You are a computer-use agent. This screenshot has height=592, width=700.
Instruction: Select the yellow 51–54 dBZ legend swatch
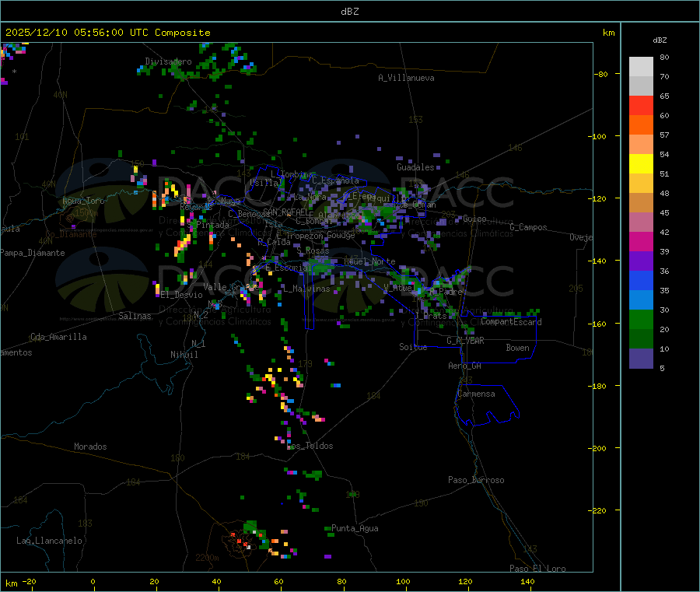pos(641,164)
